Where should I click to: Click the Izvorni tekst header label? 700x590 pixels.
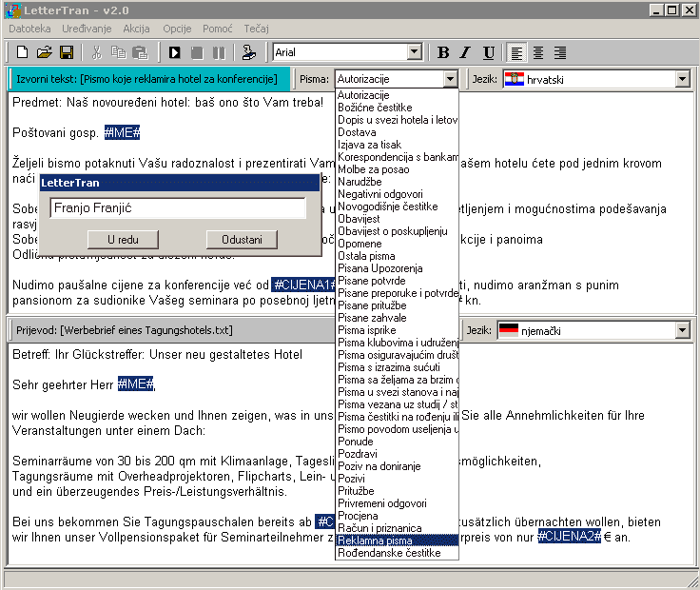click(x=146, y=79)
